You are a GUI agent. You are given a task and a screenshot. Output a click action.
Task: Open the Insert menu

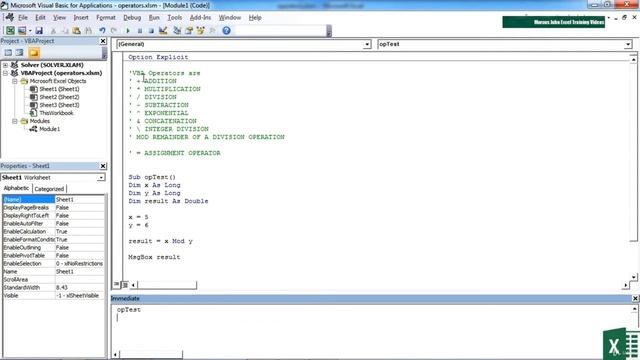pyautogui.click(x=81, y=18)
